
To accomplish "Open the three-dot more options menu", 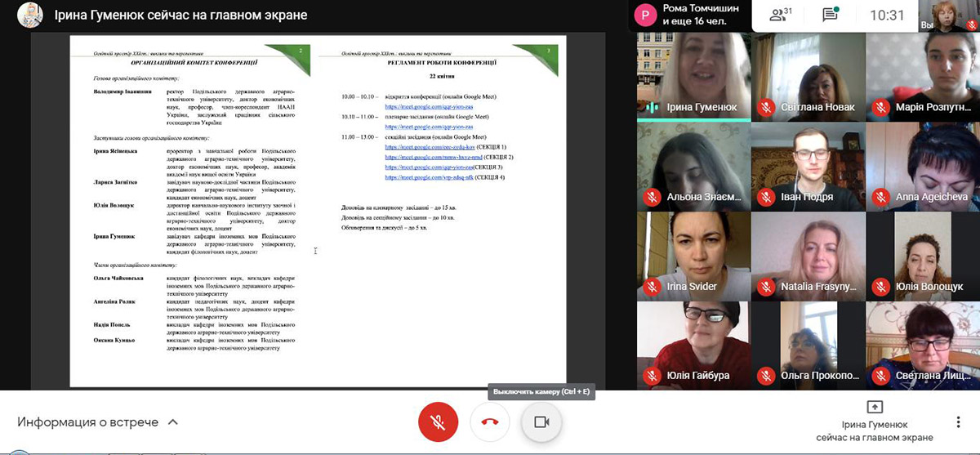I will (x=958, y=422).
